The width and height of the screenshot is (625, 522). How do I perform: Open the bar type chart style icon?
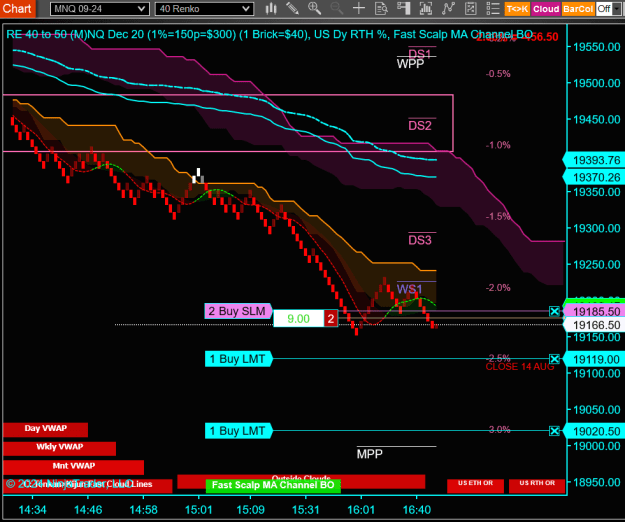[x=271, y=8]
